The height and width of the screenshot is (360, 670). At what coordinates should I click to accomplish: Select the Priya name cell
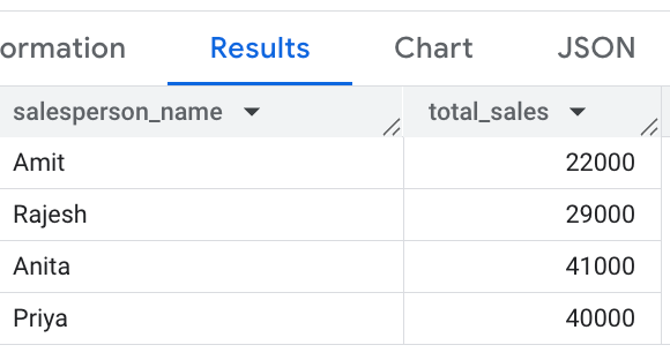tap(201, 319)
